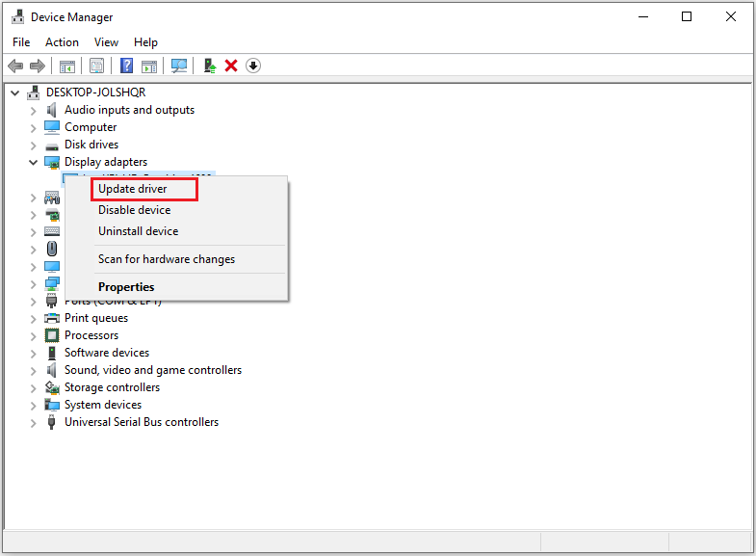756x556 pixels.
Task: Collapse the Display adapters category
Action: (33, 162)
